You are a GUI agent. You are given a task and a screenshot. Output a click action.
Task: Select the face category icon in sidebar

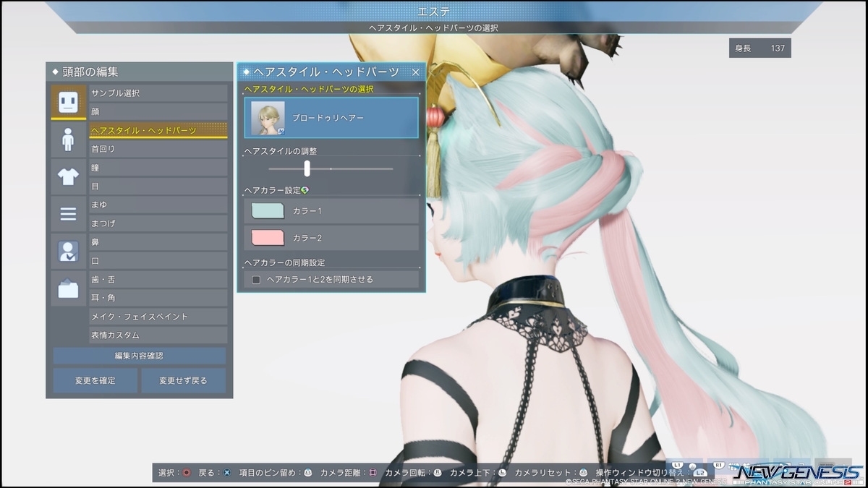pyautogui.click(x=69, y=102)
